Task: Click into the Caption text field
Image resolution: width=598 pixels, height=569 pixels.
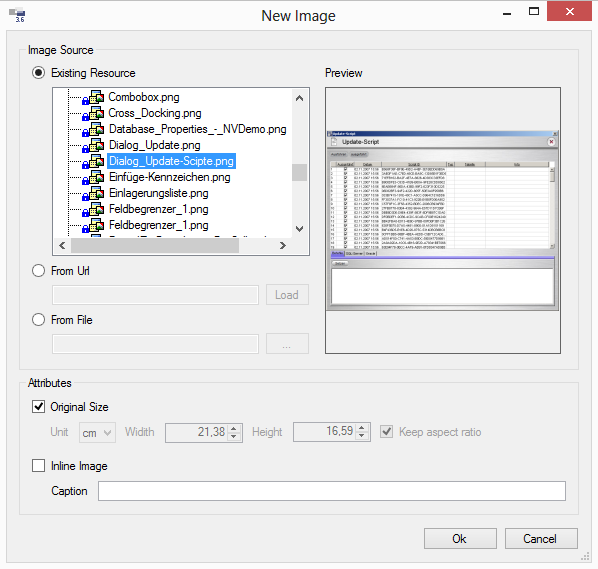Action: pos(331,491)
